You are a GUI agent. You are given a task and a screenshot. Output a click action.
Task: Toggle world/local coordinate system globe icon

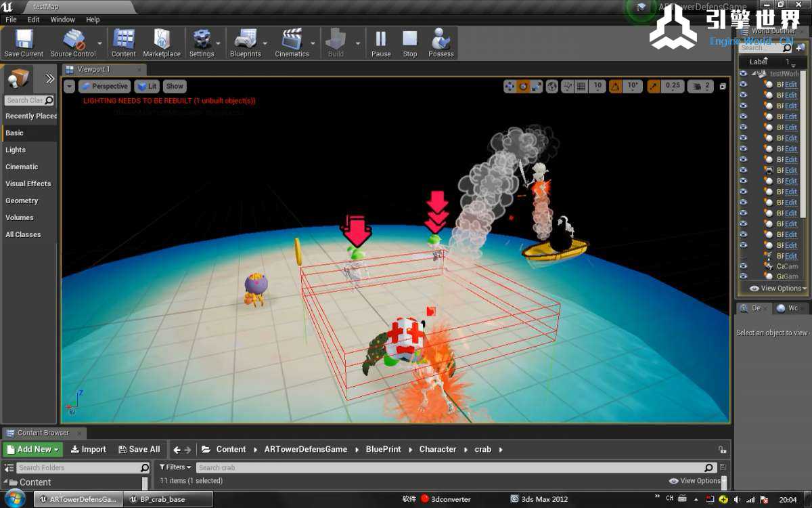point(552,86)
